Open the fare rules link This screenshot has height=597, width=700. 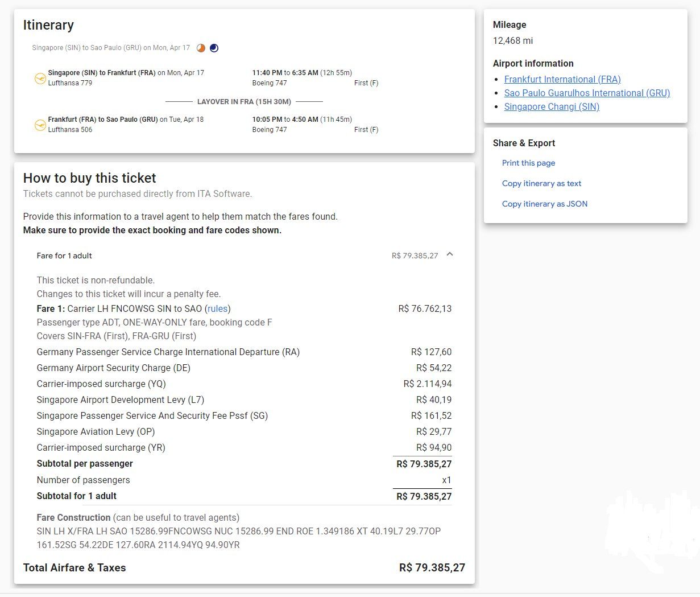[x=217, y=308]
